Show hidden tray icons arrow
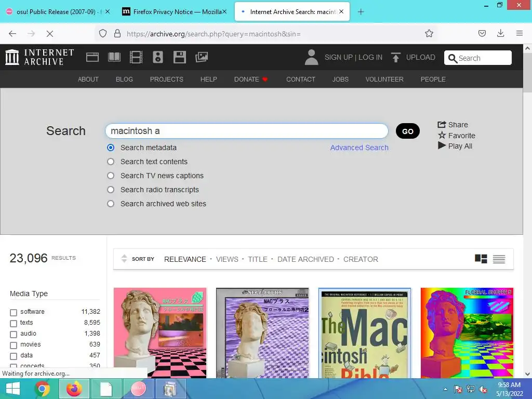This screenshot has height=399, width=532. coord(445,389)
